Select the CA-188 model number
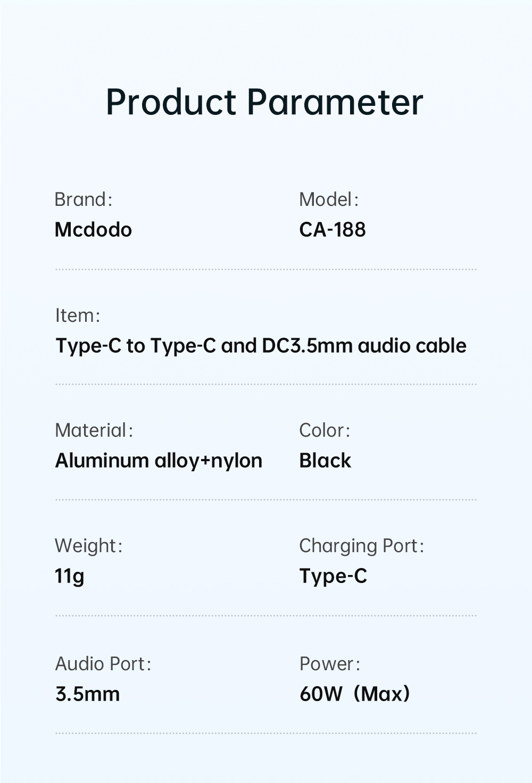The height and width of the screenshot is (783, 532). click(x=332, y=230)
